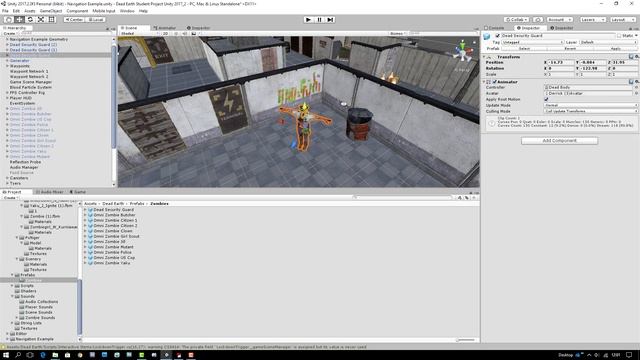The width and height of the screenshot is (640, 360).
Task: Toggle the 2D view mode in the Scene
Action: (165, 33)
